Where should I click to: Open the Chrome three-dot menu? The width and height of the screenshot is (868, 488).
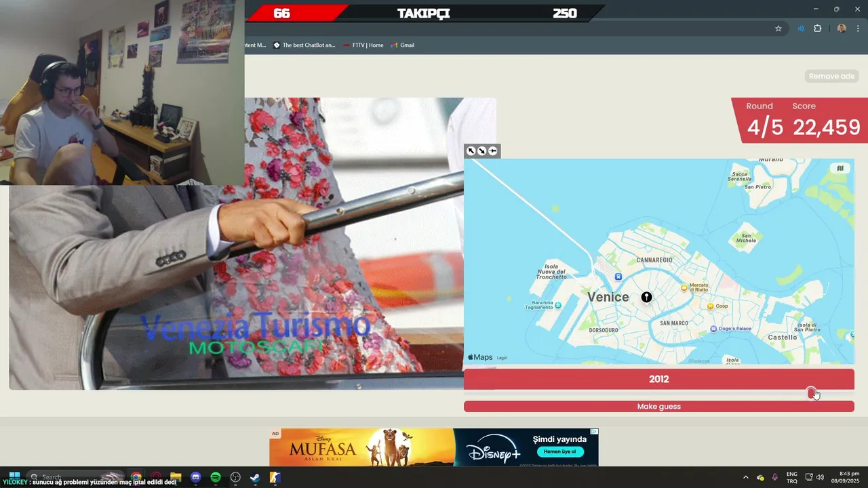[858, 28]
